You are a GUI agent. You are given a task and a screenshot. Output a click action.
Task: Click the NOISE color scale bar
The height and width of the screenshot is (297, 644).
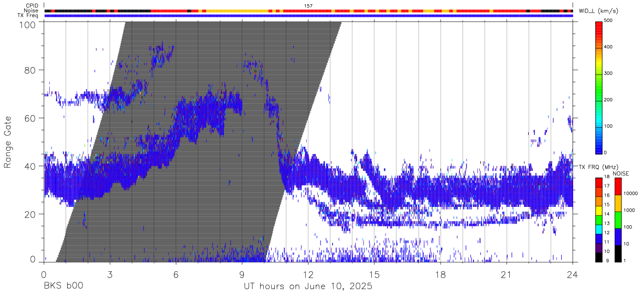(x=618, y=219)
